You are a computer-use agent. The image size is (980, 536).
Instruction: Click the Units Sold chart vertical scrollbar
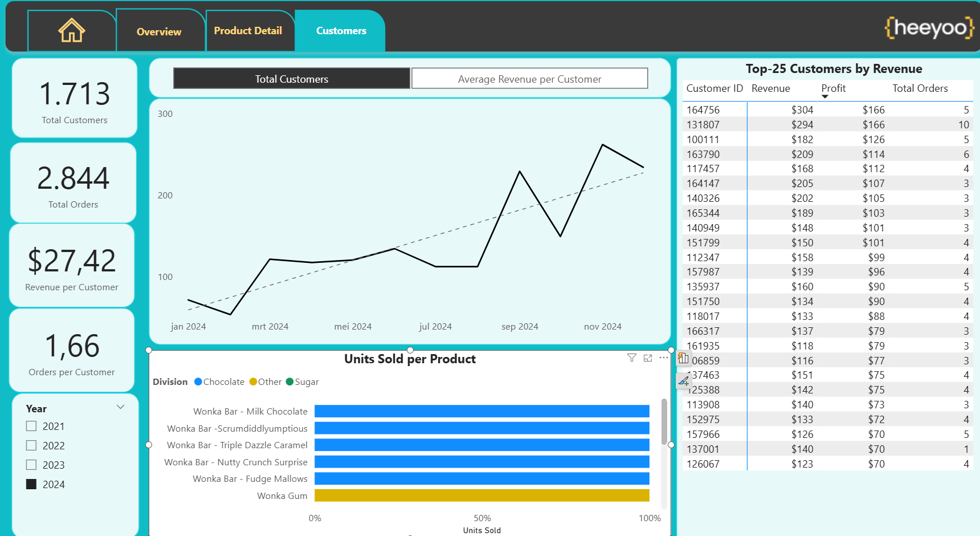(x=664, y=422)
